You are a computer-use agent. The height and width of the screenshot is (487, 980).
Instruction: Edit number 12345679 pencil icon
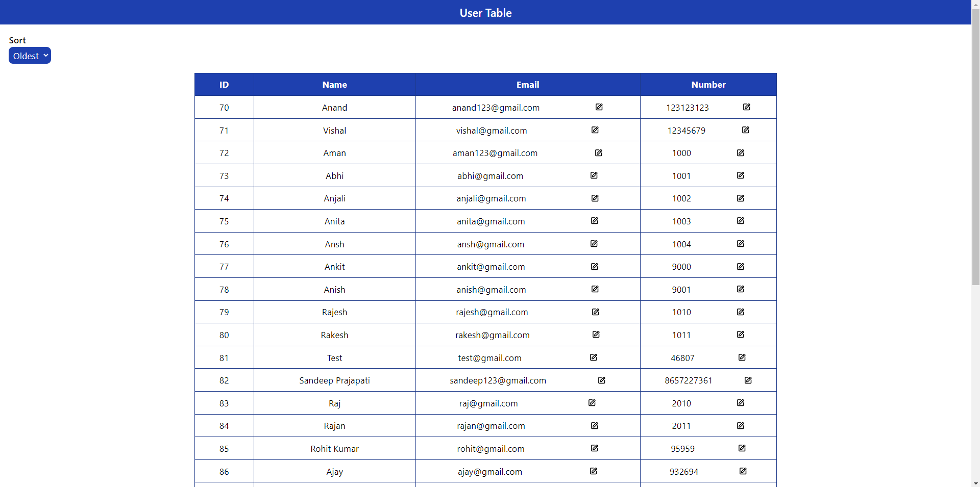coord(746,130)
